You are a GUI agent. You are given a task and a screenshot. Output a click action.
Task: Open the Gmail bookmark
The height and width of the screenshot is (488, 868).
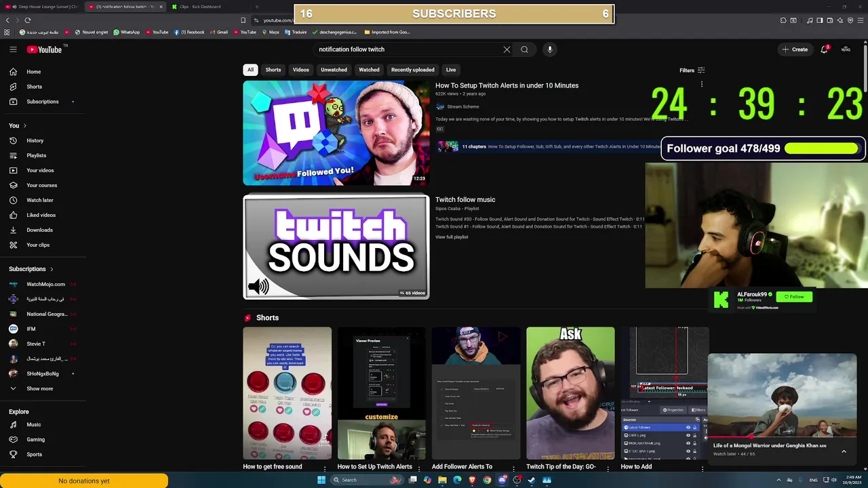pyautogui.click(x=218, y=32)
